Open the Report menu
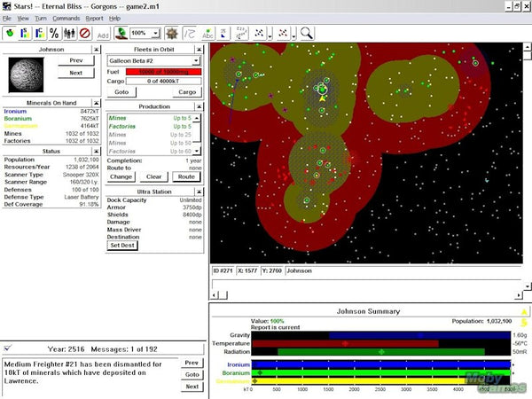532x399 pixels. 94,18
